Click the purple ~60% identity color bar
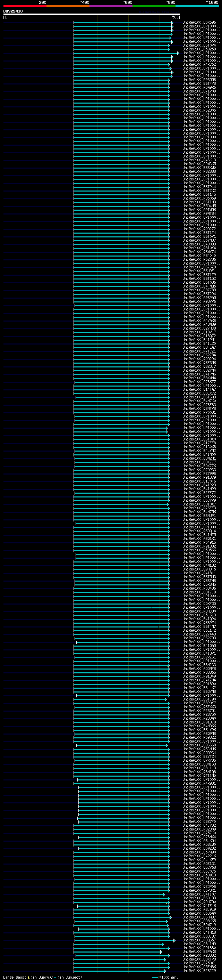222x980 pixels. pyautogui.click(x=111, y=7)
